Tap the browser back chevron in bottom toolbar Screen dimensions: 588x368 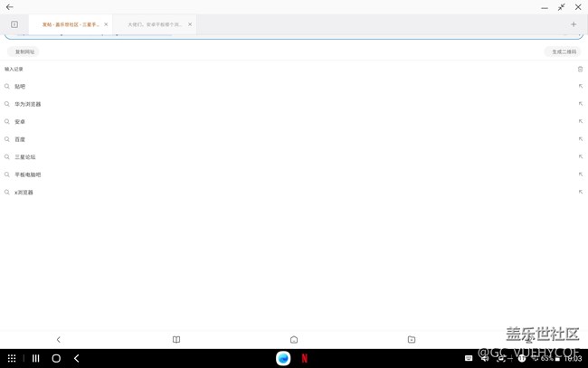click(x=59, y=340)
